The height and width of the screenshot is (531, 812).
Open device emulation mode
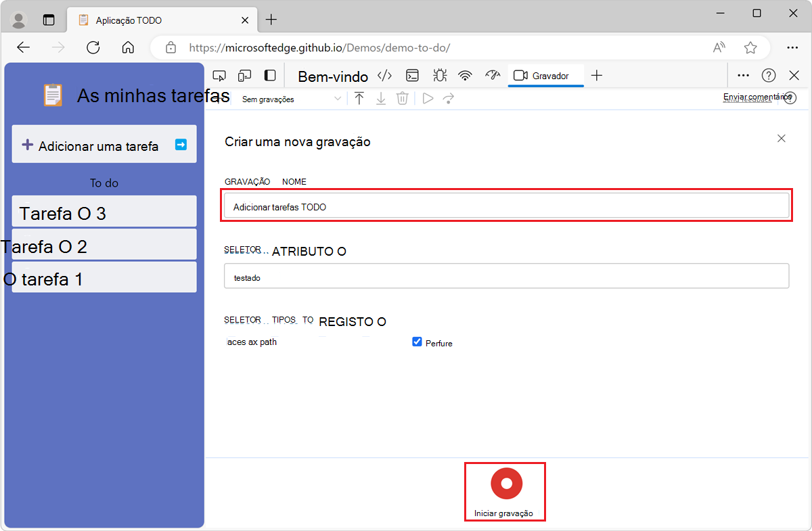click(x=244, y=75)
